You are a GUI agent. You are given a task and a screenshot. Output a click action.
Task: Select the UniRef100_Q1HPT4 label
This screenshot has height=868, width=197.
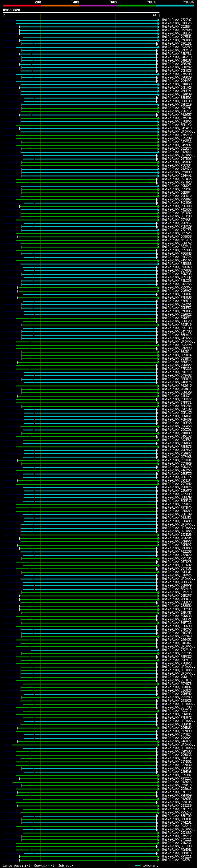[177, 758]
